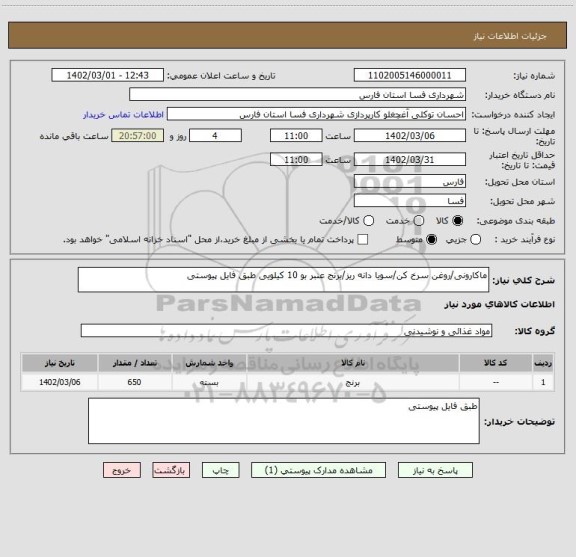Click the remaining time field 20:57:00
Viewport: 576px width, 557px height.
point(138,136)
